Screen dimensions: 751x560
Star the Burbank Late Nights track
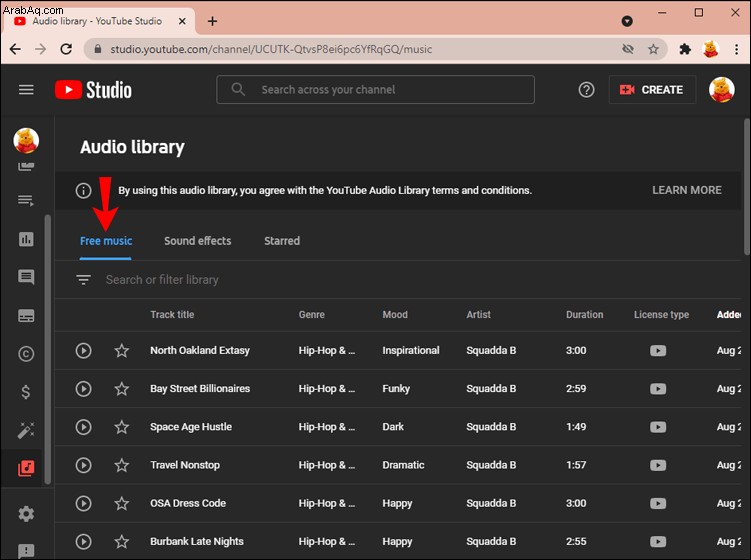pyautogui.click(x=122, y=542)
